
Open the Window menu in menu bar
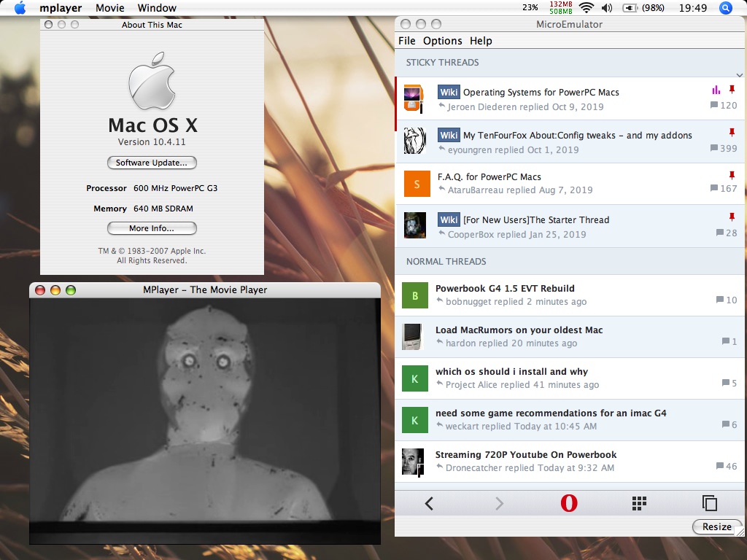tap(157, 8)
